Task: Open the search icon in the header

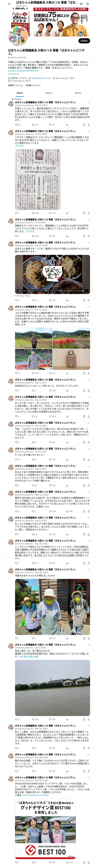Action: pos(87,4)
